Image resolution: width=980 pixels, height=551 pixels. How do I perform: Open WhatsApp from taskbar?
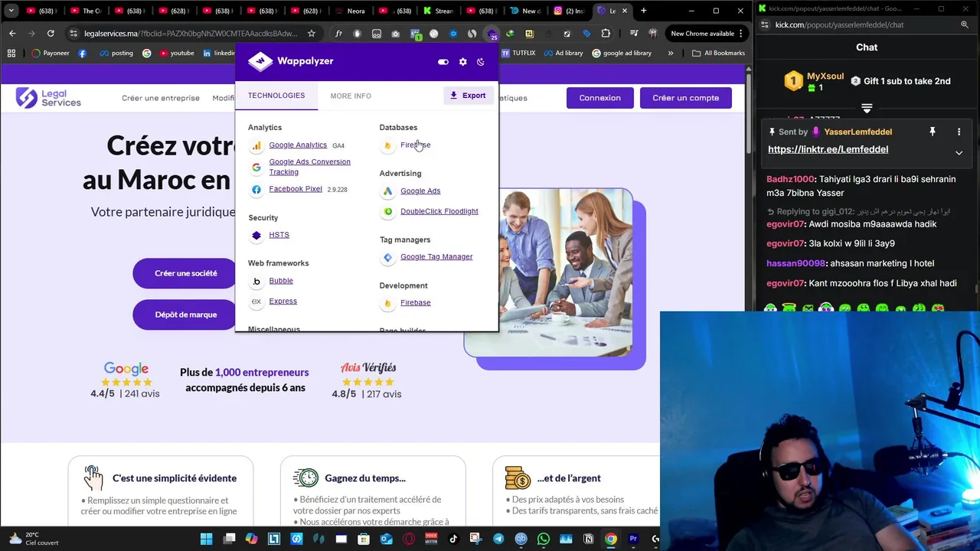tap(544, 540)
